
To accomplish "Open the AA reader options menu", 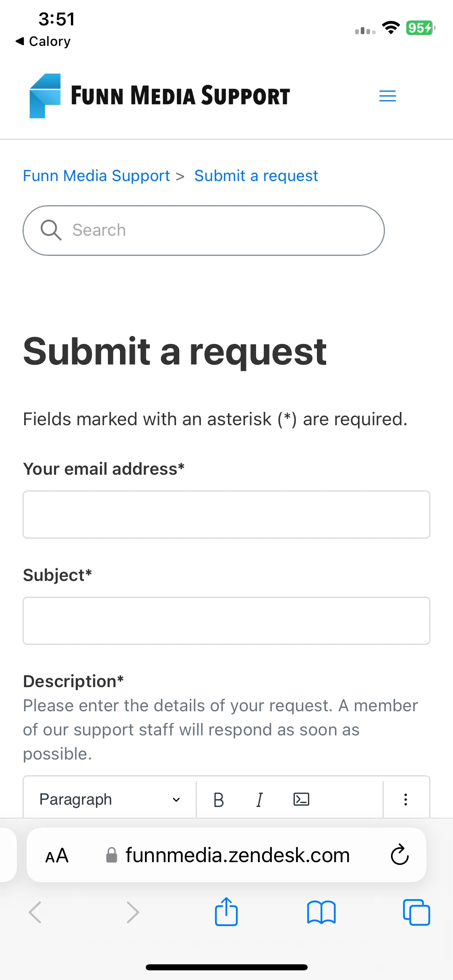I will (x=57, y=855).
